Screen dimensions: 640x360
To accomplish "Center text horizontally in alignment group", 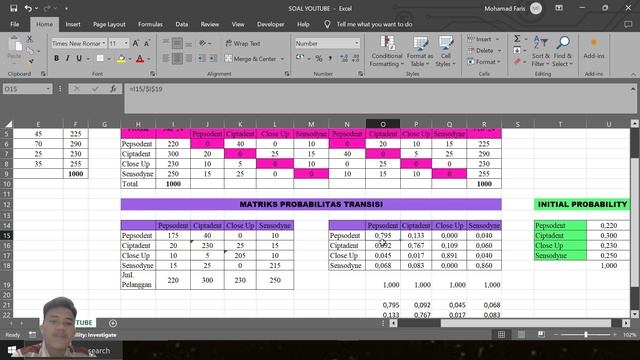I will click(x=177, y=59).
